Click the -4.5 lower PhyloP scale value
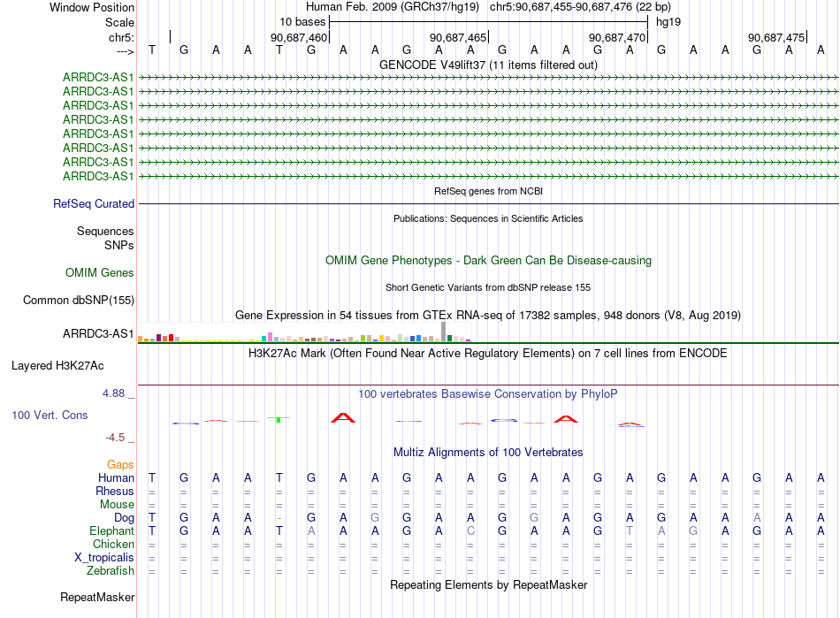The width and height of the screenshot is (840, 618). click(115, 438)
